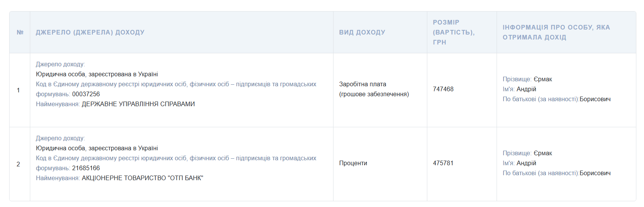Click patronymic Борисович in the first row
The width and height of the screenshot is (644, 207).
click(595, 99)
